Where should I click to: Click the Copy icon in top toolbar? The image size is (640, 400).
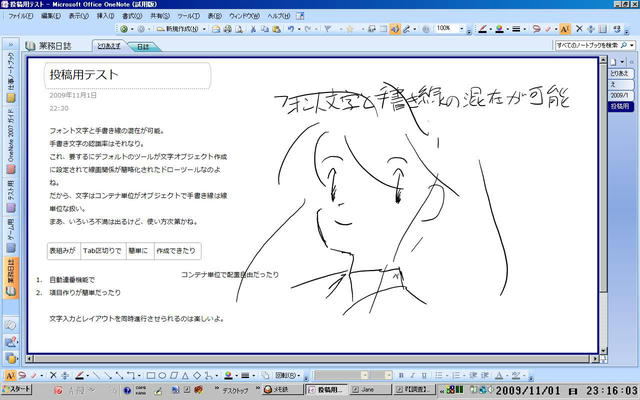pos(265,29)
